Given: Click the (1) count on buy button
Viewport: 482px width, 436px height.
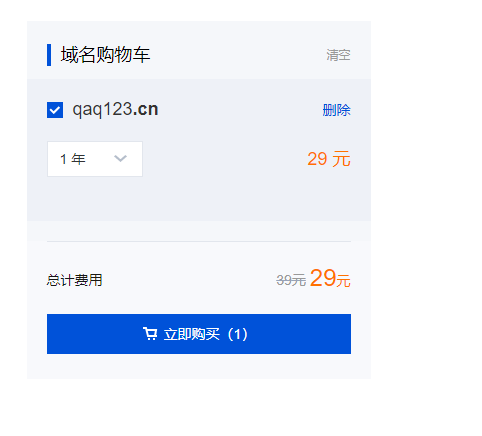Looking at the screenshot, I should (237, 334).
